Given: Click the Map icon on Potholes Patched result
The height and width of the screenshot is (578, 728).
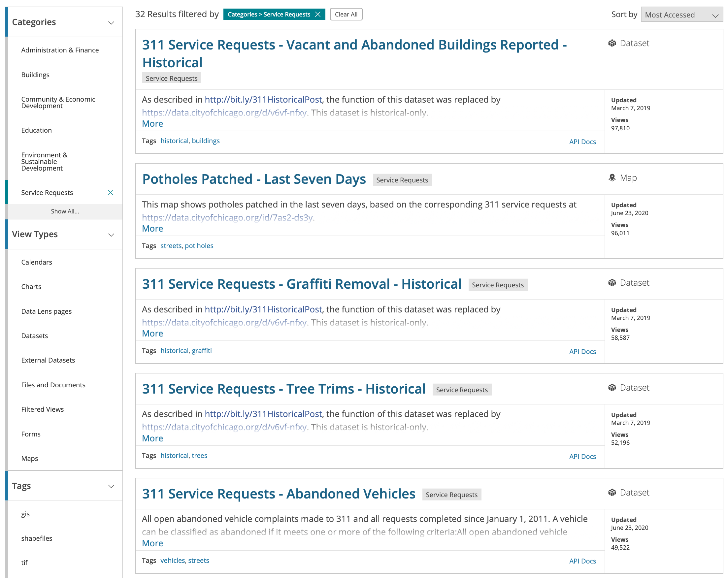Looking at the screenshot, I should (612, 177).
